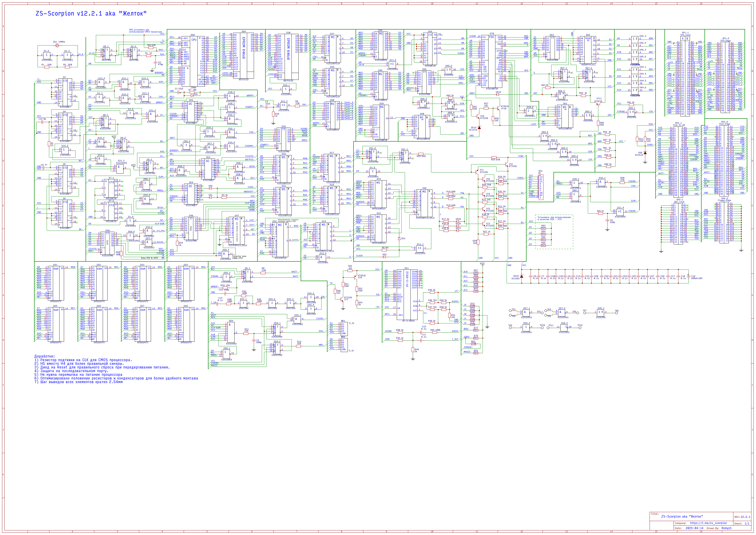The image size is (756, 535).
Task: Select the D55 DC decoder symbol
Action: [191, 112]
